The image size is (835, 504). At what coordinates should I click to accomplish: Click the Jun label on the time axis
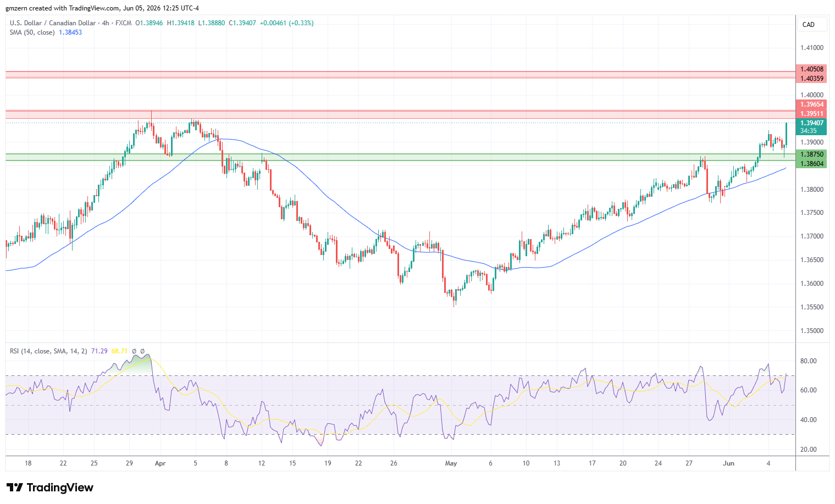[x=728, y=463]
